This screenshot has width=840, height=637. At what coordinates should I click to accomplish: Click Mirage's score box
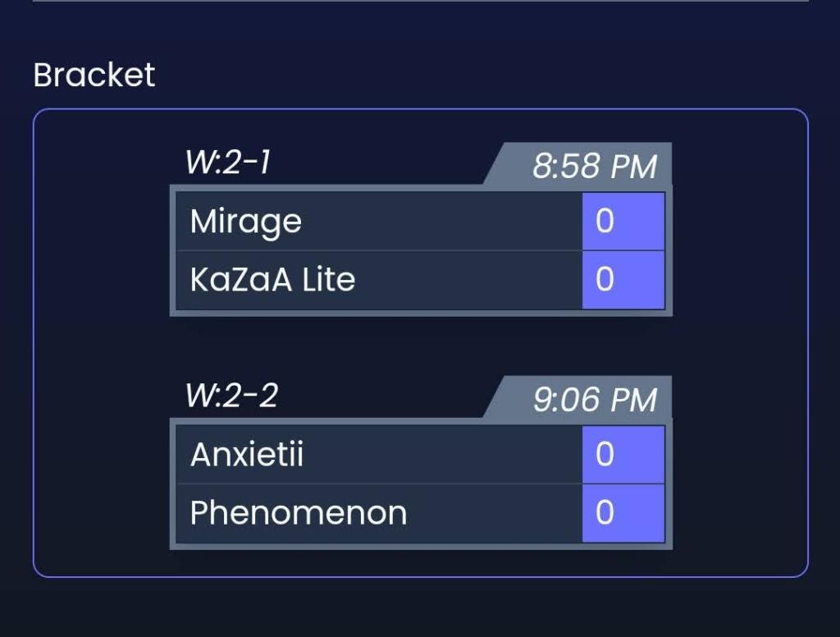tap(623, 222)
